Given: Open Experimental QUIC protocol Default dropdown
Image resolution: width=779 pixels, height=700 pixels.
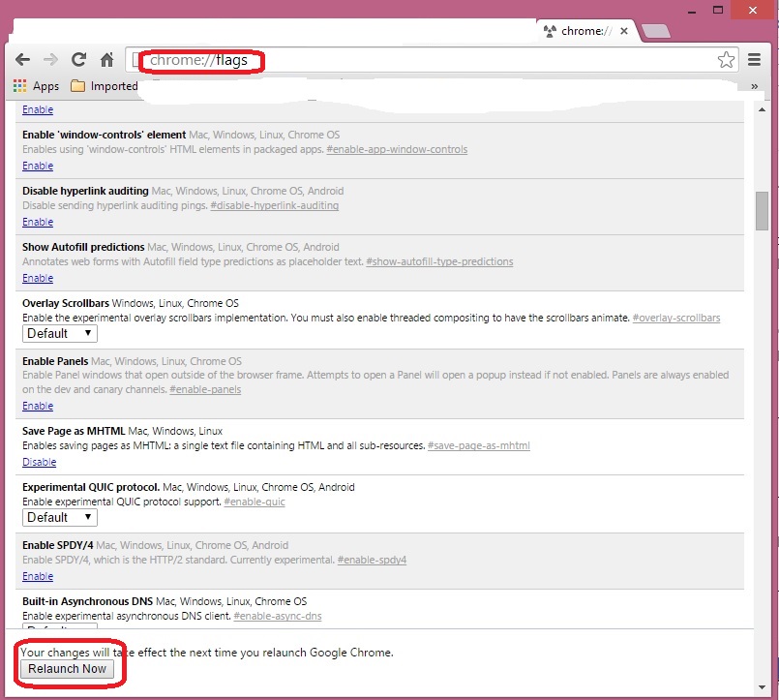Looking at the screenshot, I should (x=60, y=517).
